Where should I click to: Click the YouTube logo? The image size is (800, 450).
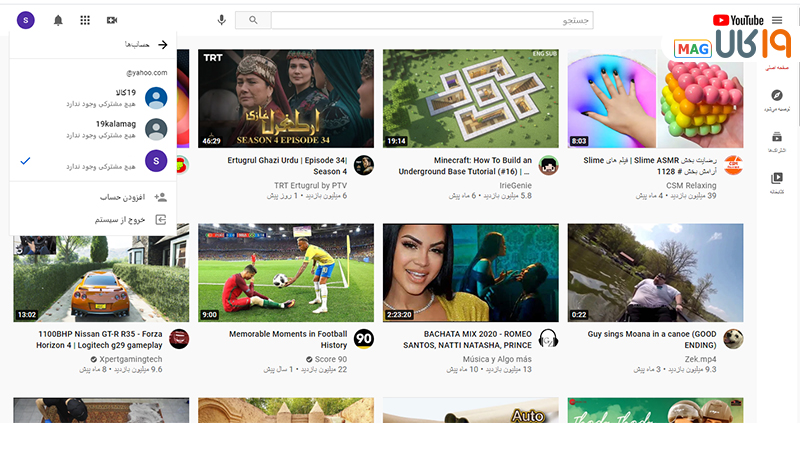click(x=738, y=20)
